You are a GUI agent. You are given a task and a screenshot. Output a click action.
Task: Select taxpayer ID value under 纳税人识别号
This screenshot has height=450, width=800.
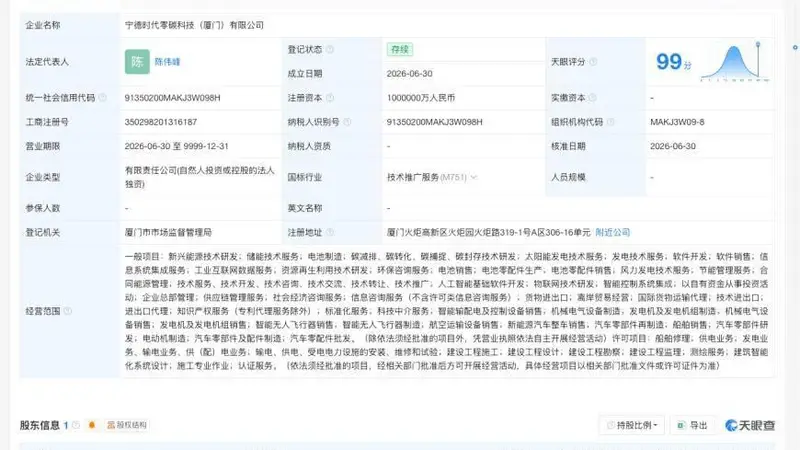coord(434,122)
